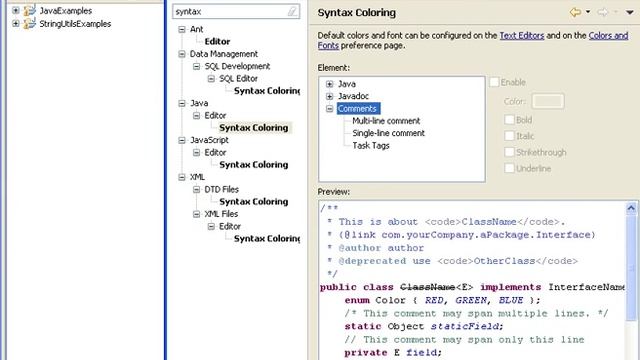Viewport: 640px width, 360px height.
Task: Collapse the Editor node under JavaScript
Action: (x=196, y=152)
